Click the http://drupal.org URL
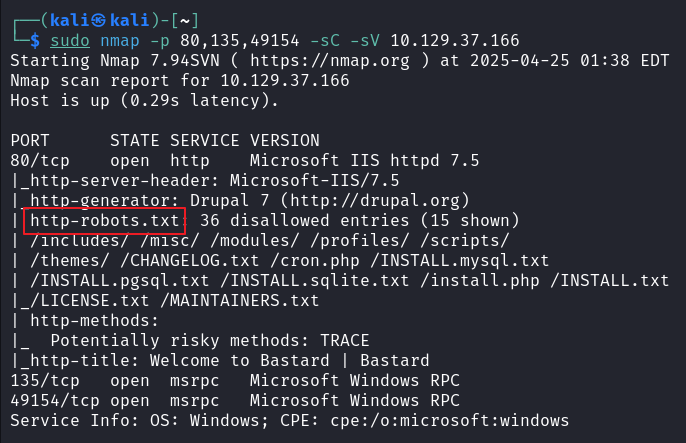Image resolution: width=686 pixels, height=443 pixels. click(375, 201)
